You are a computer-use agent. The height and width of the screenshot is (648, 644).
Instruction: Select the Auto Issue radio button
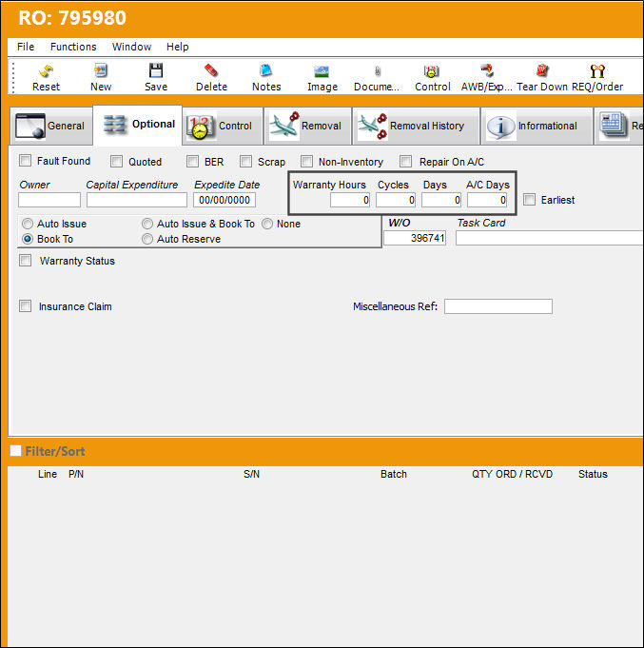coord(28,224)
